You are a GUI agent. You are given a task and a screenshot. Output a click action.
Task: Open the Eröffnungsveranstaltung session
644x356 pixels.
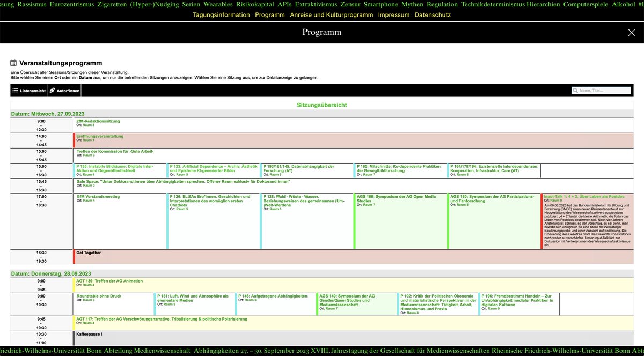tap(100, 136)
